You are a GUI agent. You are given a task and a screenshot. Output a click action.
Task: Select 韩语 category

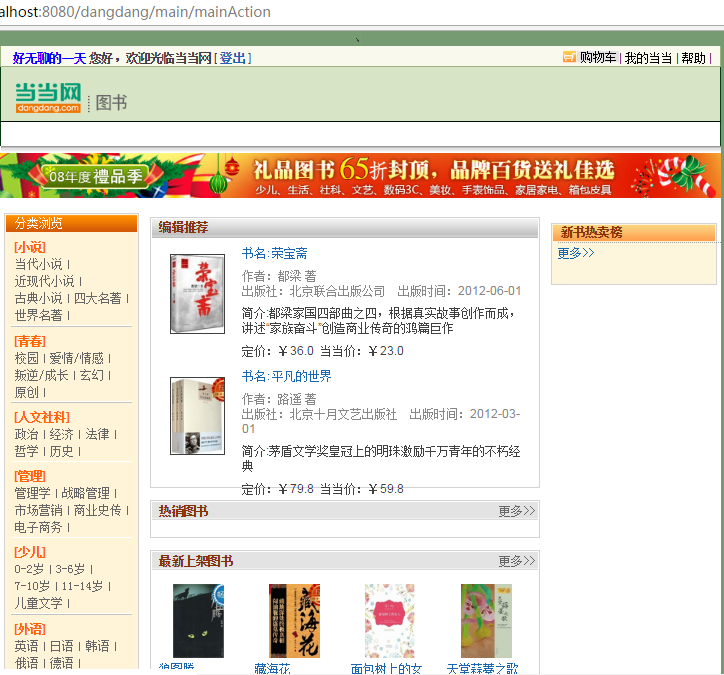coord(97,646)
